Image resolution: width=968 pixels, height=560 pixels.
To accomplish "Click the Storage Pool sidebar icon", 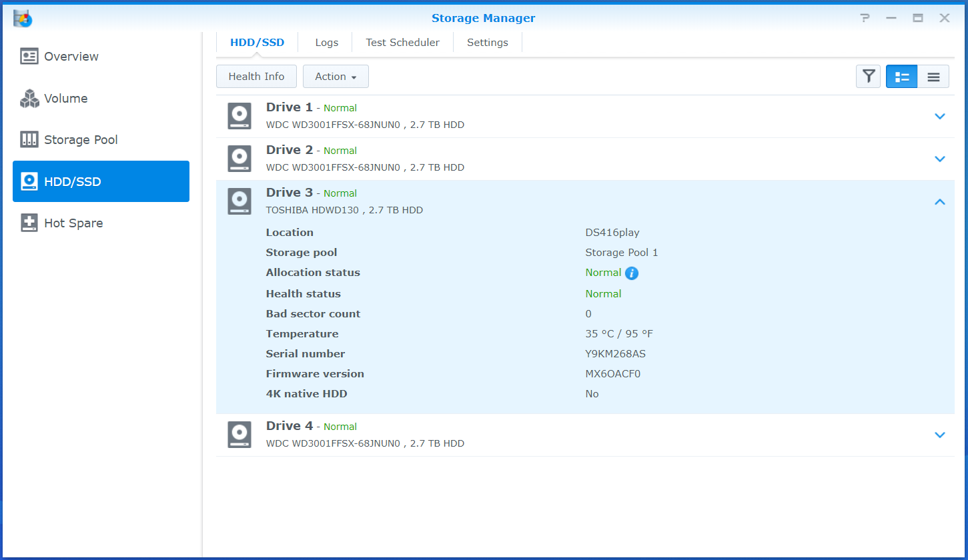I will tap(29, 139).
